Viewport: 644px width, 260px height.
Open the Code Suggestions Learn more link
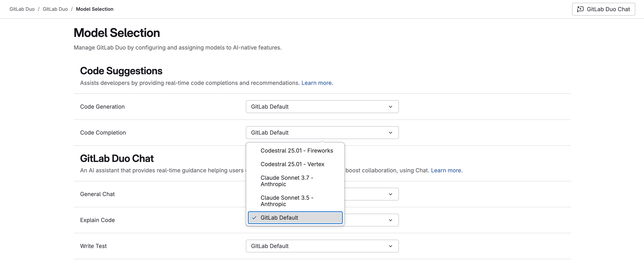point(317,83)
